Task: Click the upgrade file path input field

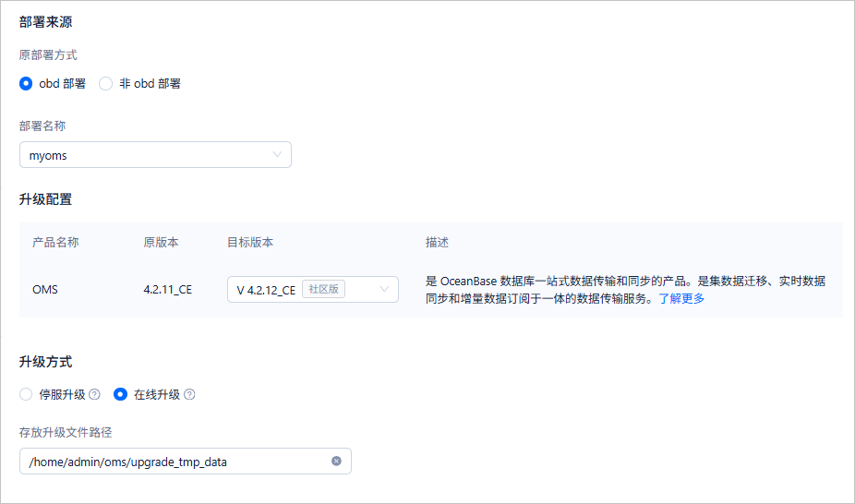Action: click(x=186, y=462)
